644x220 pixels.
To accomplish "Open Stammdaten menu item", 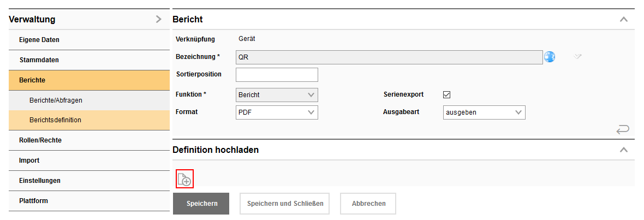I will 39,60.
